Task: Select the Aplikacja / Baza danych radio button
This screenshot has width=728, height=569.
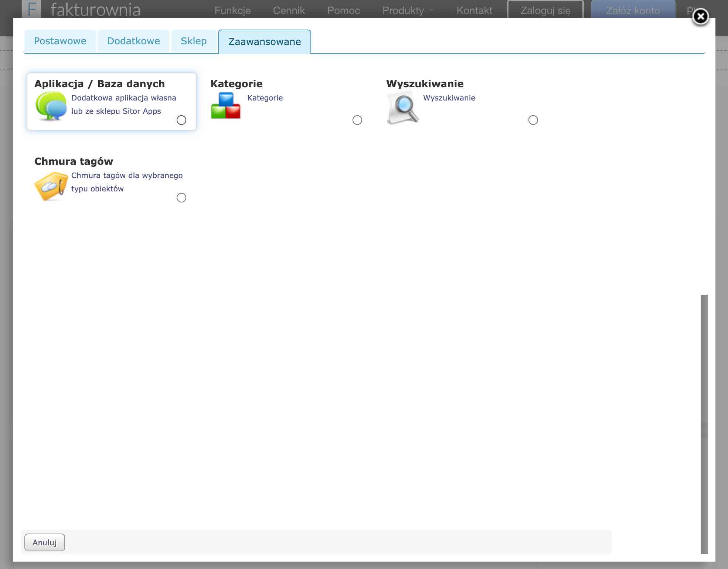Action: pyautogui.click(x=181, y=120)
